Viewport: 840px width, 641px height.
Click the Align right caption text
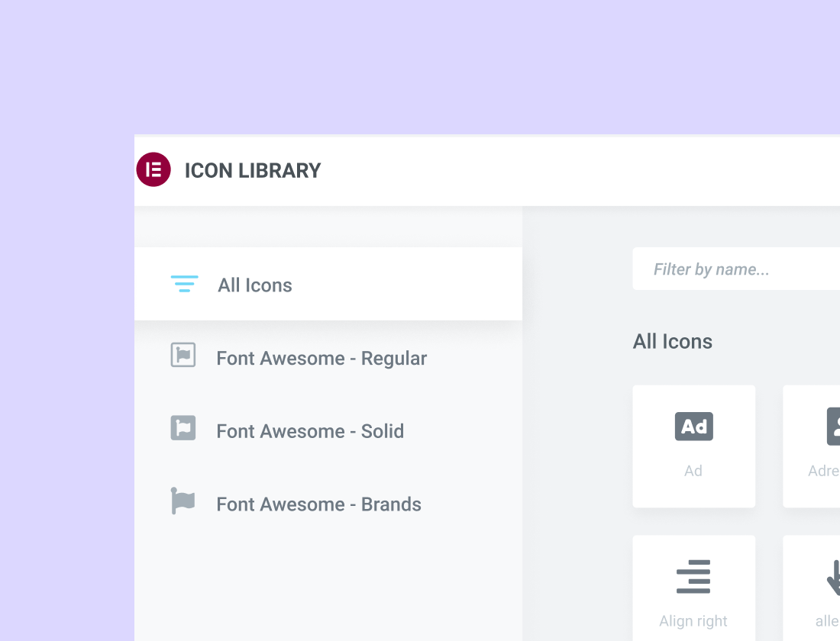693,621
